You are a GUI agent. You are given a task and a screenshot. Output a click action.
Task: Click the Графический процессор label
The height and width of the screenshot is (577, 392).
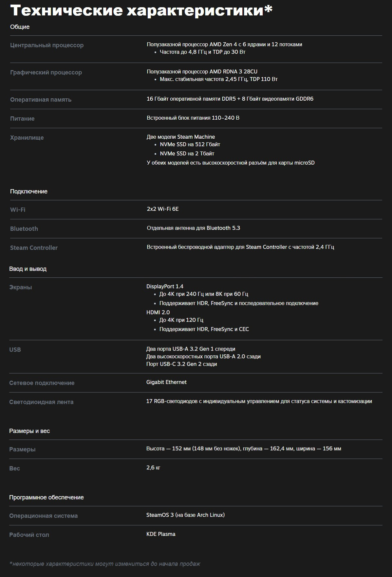[x=46, y=72]
